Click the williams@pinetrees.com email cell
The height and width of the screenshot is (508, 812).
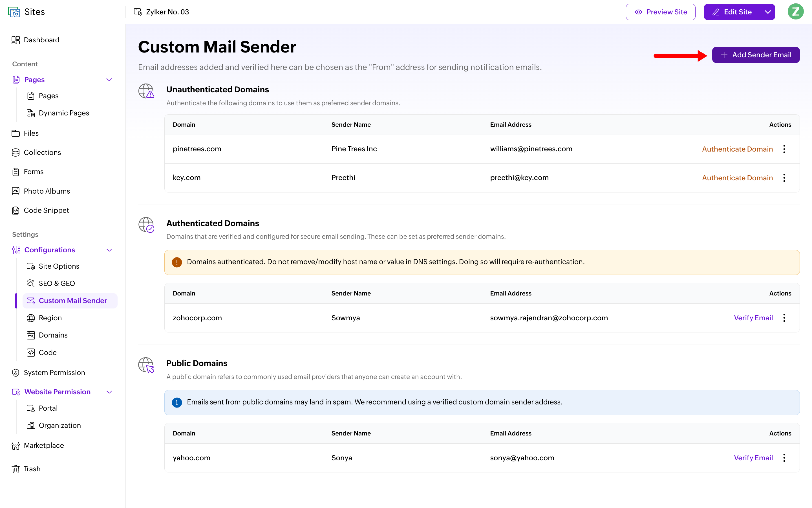[x=531, y=149]
